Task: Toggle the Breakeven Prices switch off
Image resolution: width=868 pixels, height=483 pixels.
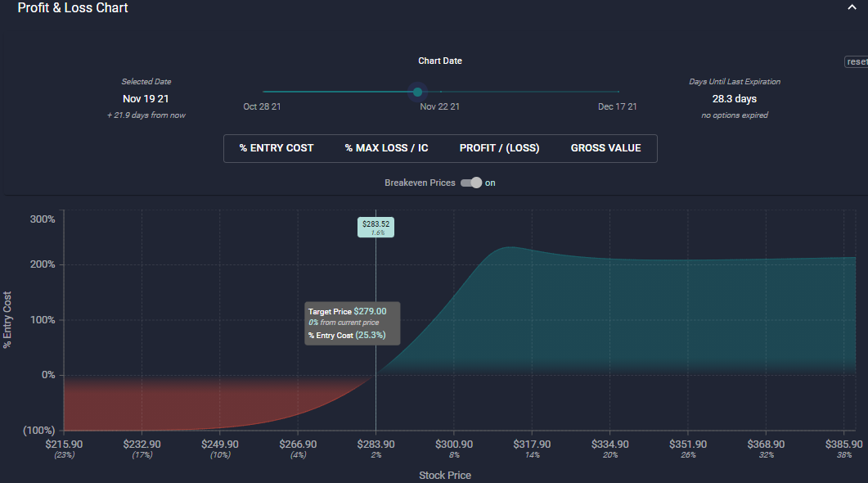Action: (471, 183)
